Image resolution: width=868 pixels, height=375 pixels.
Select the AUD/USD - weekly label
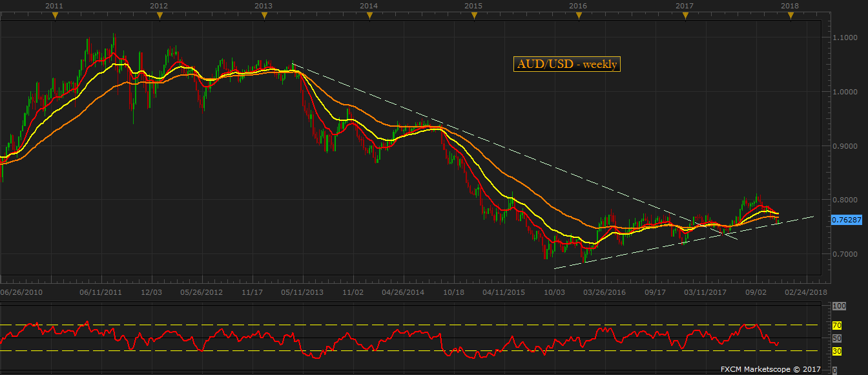click(566, 63)
